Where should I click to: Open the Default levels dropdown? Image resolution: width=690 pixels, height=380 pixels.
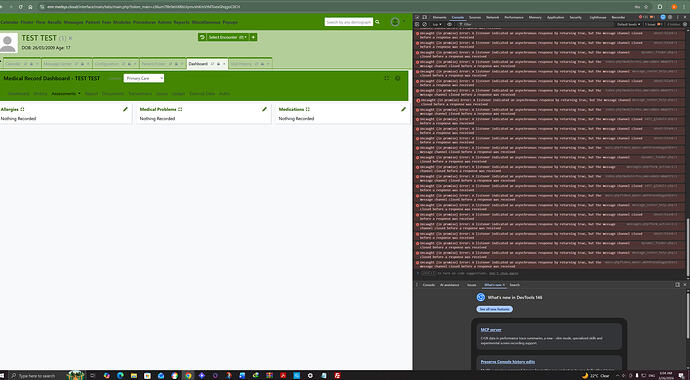[x=628, y=24]
